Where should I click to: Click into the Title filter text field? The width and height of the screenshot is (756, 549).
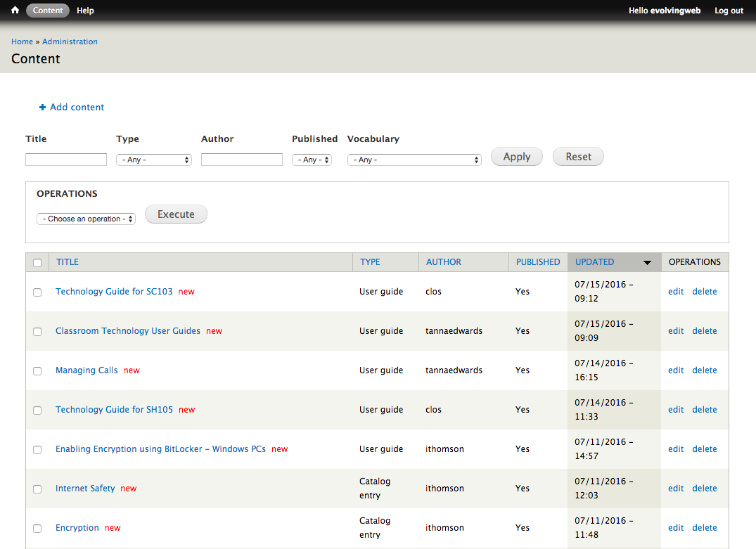(66, 160)
